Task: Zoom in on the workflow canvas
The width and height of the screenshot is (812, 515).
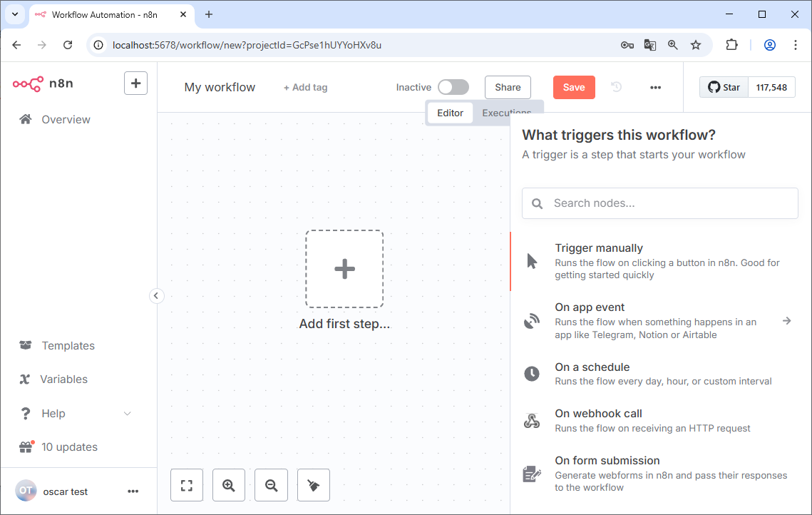Action: (228, 485)
